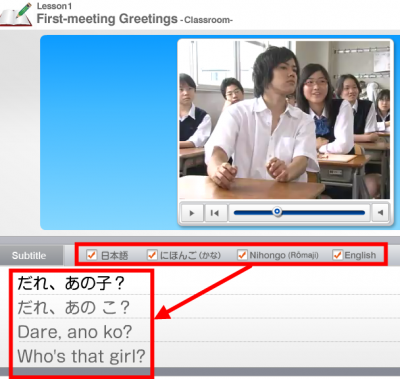Viewport: 400px width, 379px height.
Task: Mute audio using speaker icon
Action: click(380, 212)
